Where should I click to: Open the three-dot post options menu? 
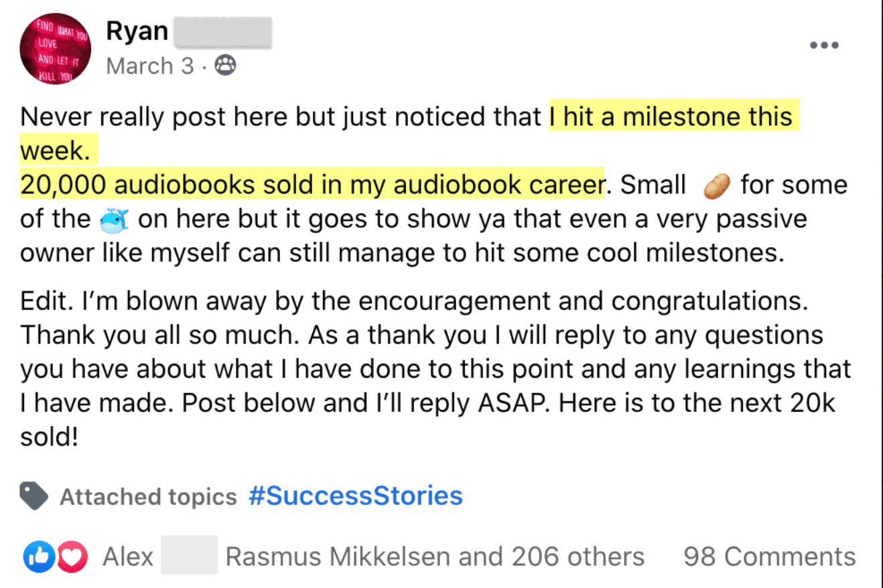coord(824,46)
